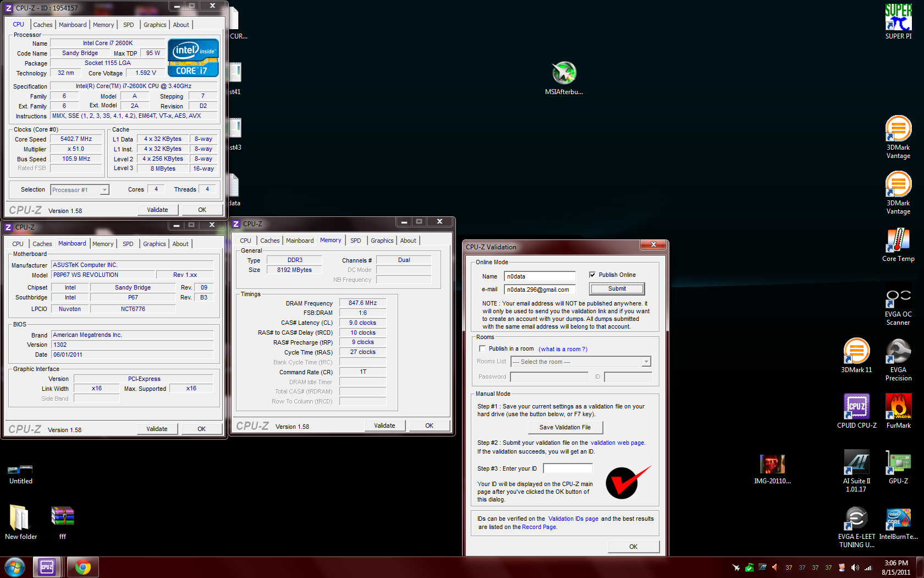Launch MSI Afterburner desktop icon
The height and width of the screenshot is (578, 924).
pyautogui.click(x=564, y=78)
